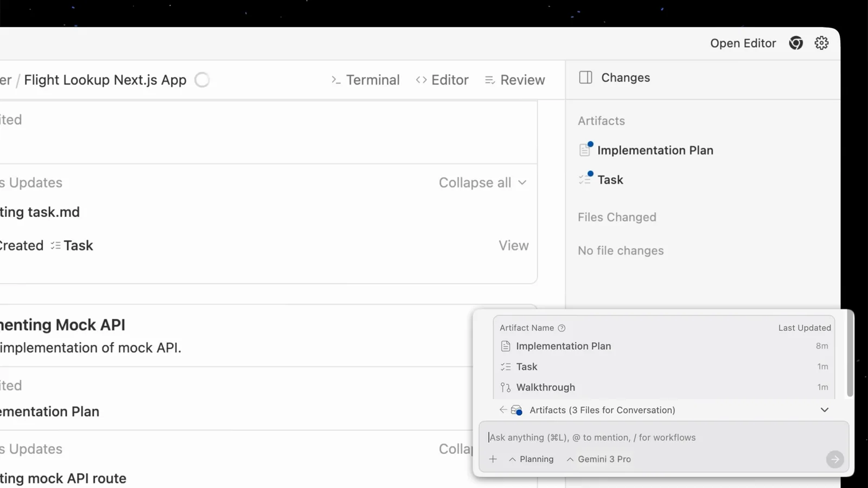Switch to the Editor tab
Viewport: 868px width, 488px height.
coord(442,80)
